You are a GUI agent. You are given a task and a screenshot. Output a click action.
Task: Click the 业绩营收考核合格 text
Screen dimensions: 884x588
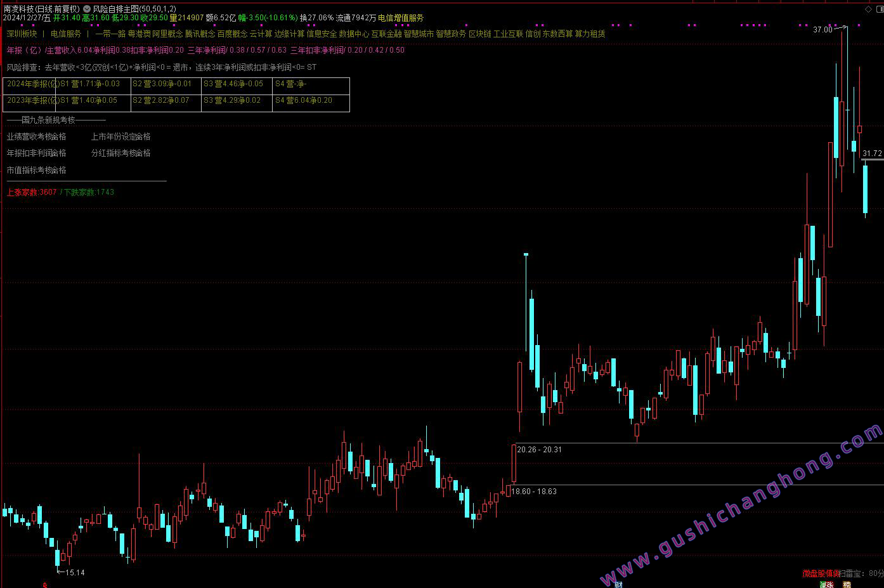tap(37, 136)
